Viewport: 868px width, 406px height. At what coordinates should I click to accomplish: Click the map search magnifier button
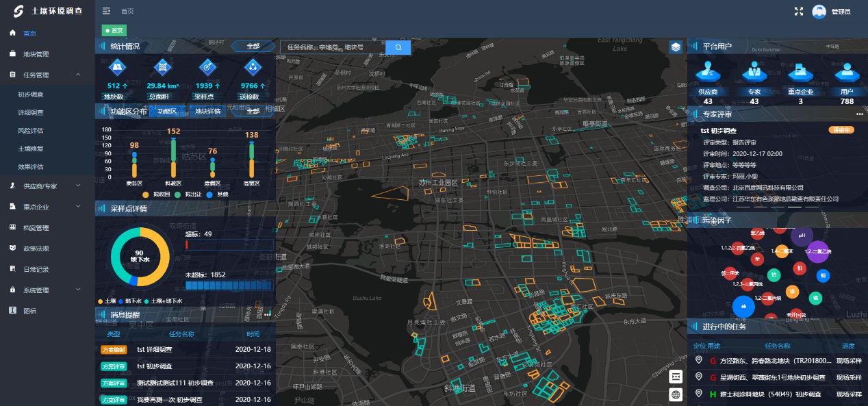[x=398, y=47]
